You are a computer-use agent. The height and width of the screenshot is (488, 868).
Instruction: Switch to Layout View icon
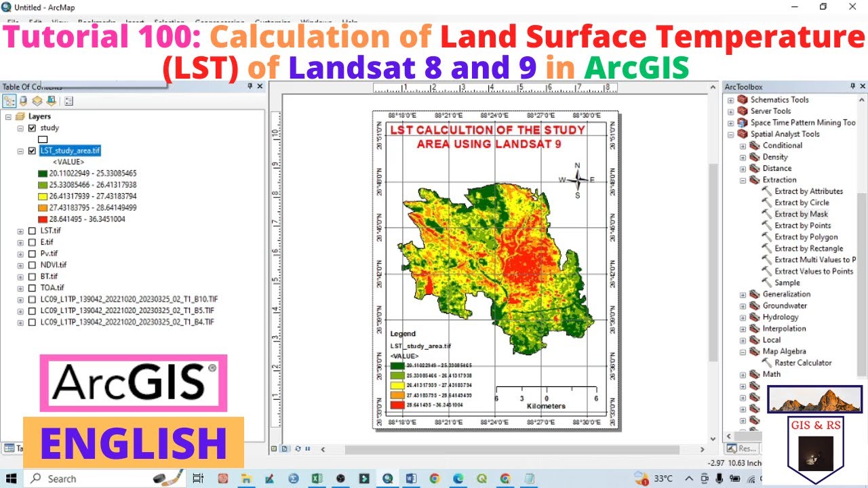tap(285, 449)
